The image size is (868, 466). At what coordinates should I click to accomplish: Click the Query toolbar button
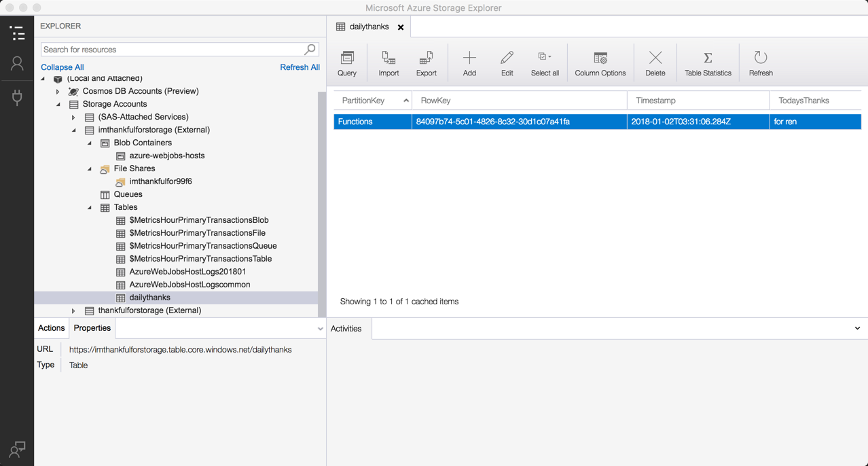coord(347,63)
